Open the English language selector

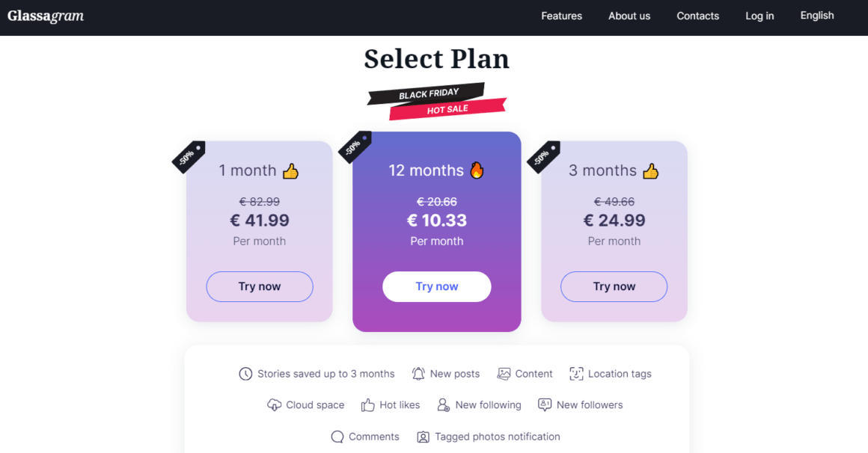pyautogui.click(x=817, y=16)
